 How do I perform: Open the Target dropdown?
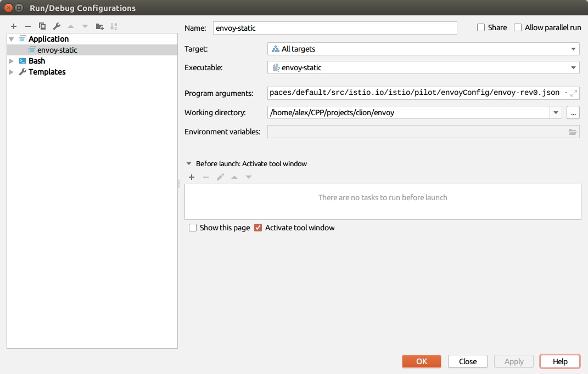573,49
